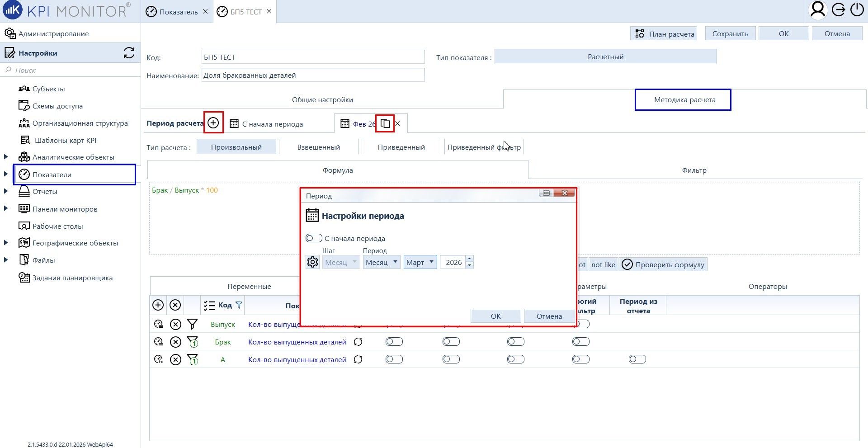Open filter for the Брак variable
The image size is (868, 448).
[x=193, y=342]
